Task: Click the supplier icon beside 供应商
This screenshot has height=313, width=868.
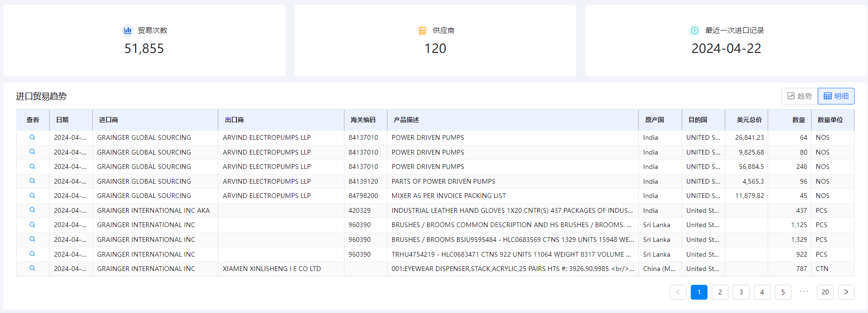Action: 422,31
